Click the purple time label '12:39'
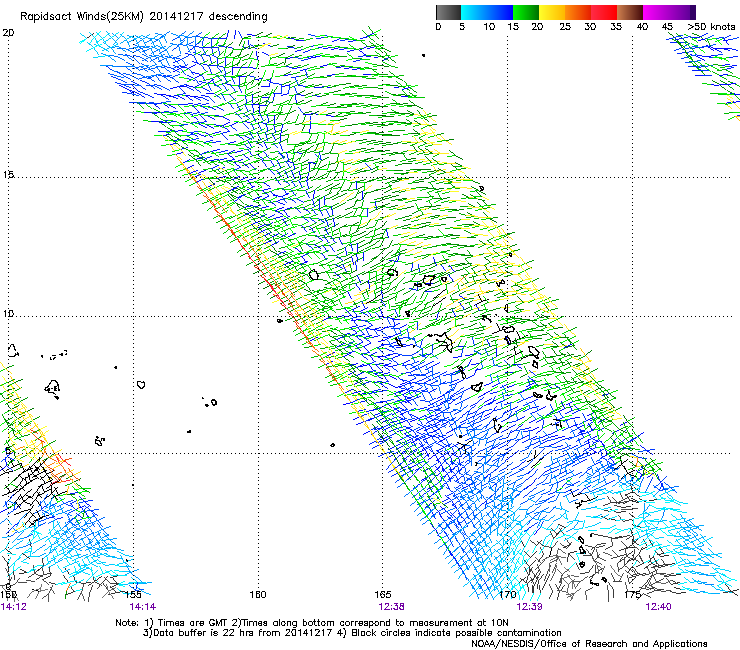740x650 pixels. [529, 607]
